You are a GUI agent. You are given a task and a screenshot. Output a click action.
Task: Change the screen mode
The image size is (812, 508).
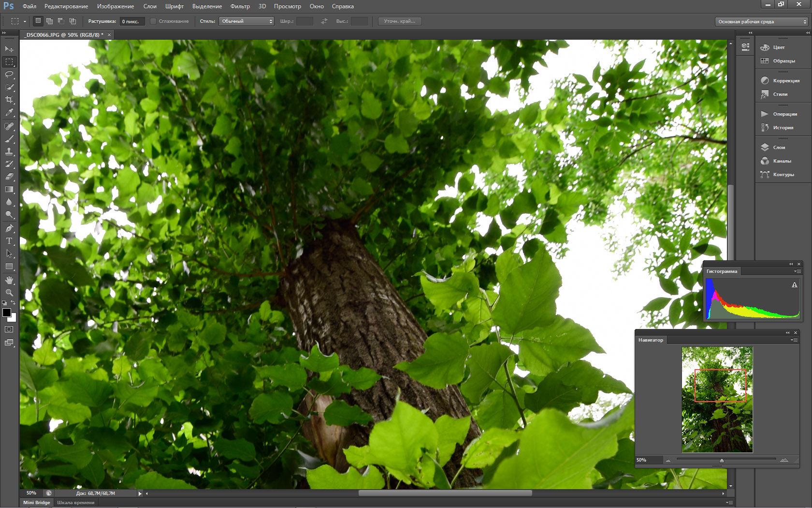point(9,343)
